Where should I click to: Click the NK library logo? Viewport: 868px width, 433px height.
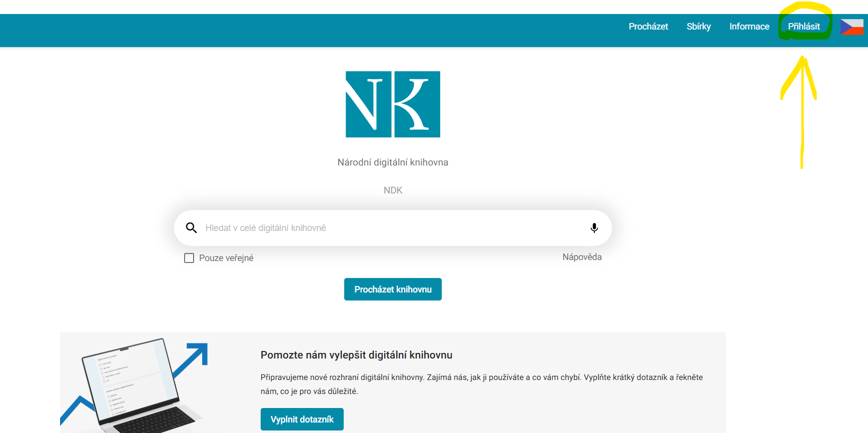tap(393, 104)
